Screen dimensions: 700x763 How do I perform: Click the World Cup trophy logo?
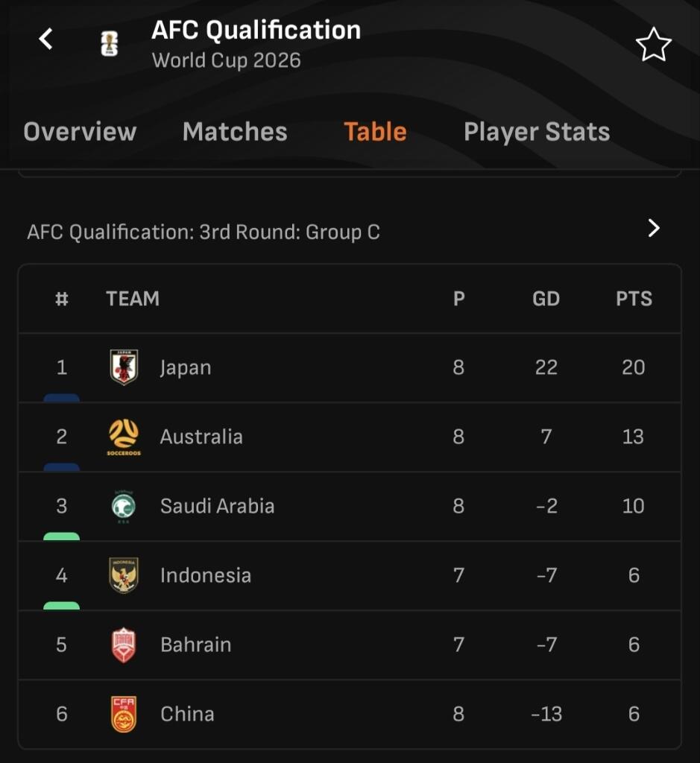(x=110, y=44)
